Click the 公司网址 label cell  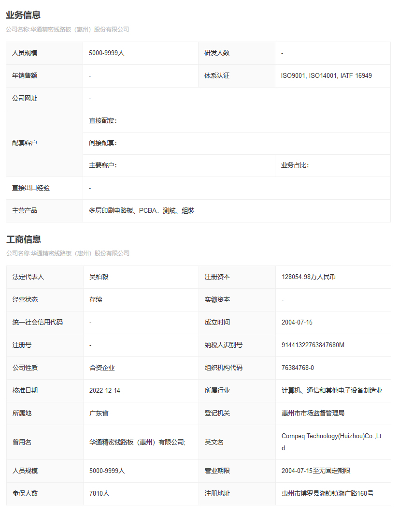(44, 98)
